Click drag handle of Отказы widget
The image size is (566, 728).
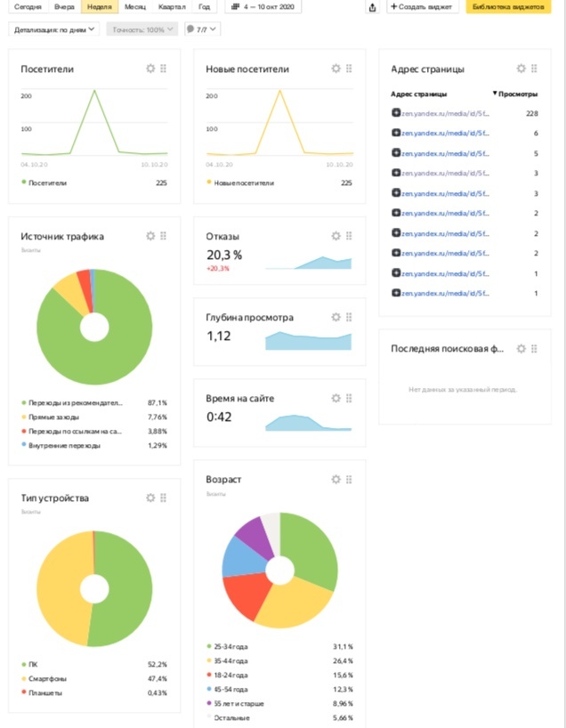(x=349, y=236)
